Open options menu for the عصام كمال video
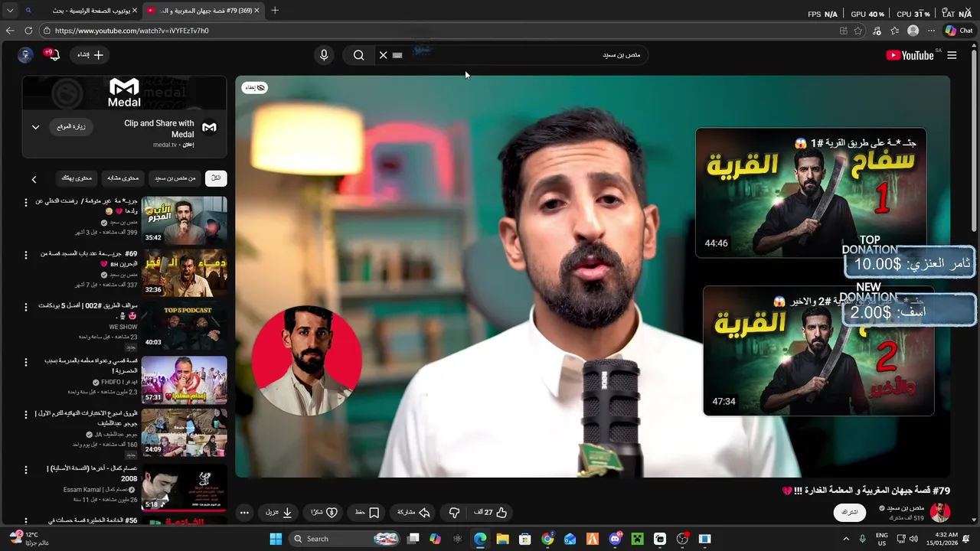Screen dimensions: 980x551 click(x=25, y=470)
